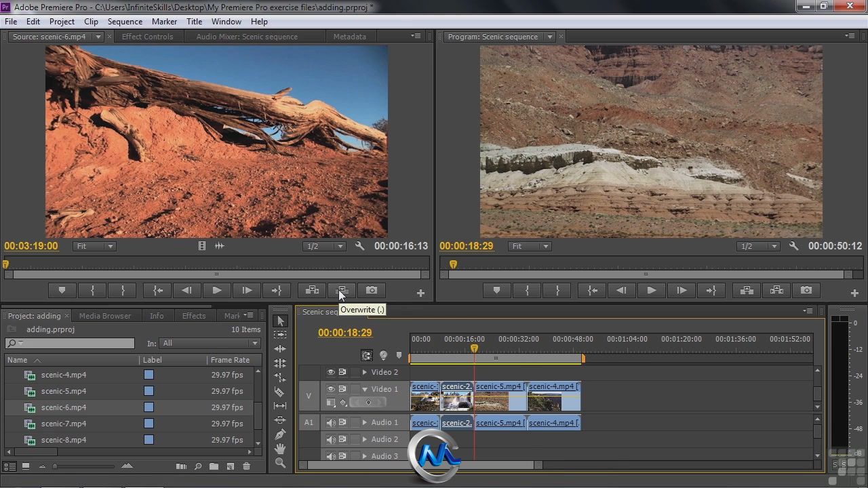
Task: Open Source monitor Fit zoom dropdown
Action: [94, 246]
